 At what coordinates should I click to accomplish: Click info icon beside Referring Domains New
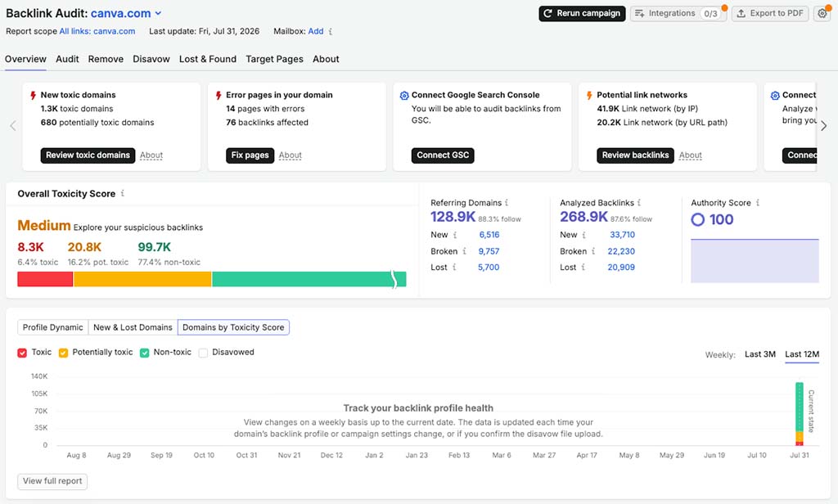pos(455,235)
